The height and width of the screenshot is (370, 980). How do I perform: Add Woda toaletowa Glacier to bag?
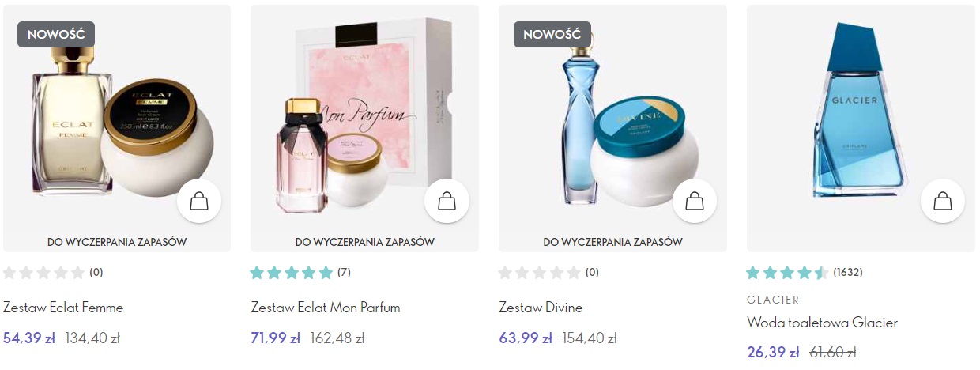tap(943, 201)
